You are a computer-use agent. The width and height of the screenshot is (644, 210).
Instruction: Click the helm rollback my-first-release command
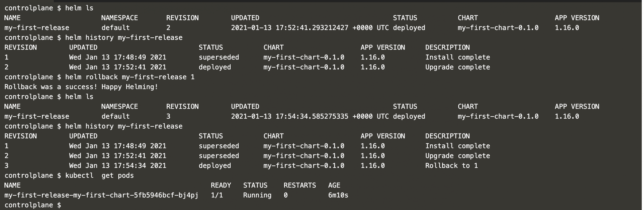point(130,77)
